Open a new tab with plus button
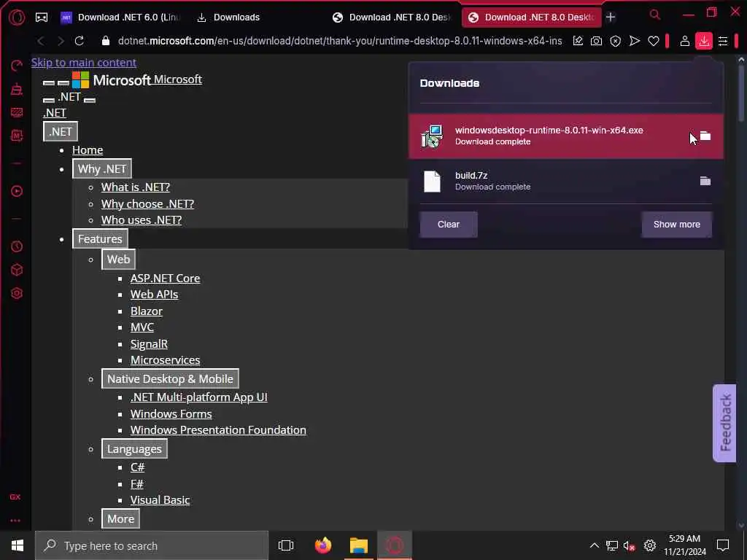The height and width of the screenshot is (560, 747). tap(611, 17)
